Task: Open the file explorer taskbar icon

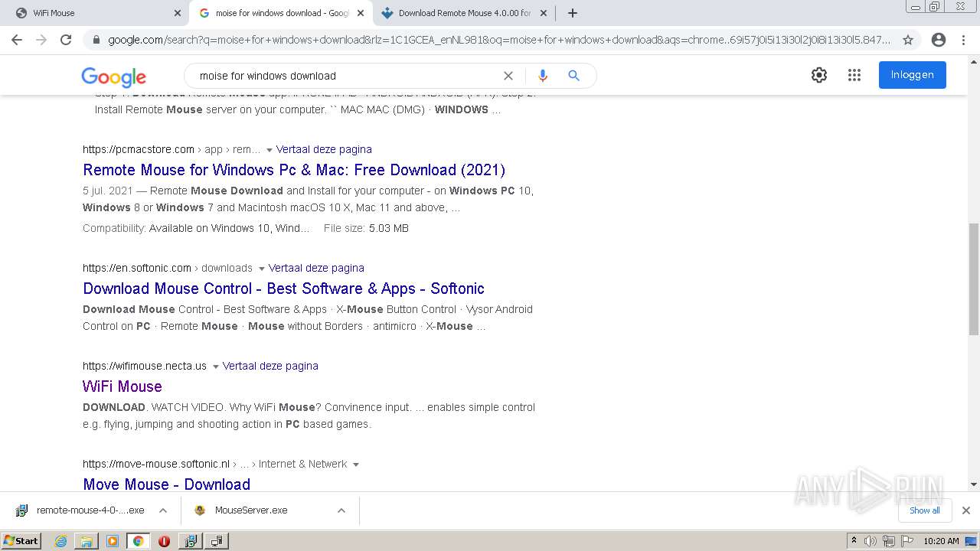Action: [x=87, y=541]
